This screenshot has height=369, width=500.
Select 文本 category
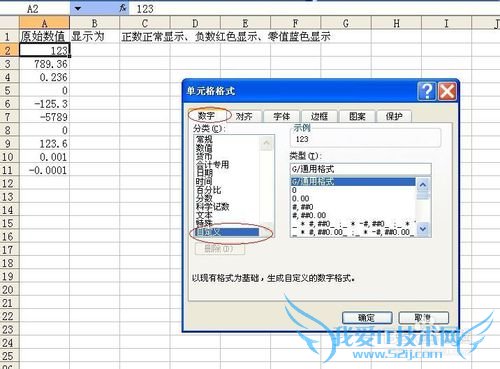[204, 215]
